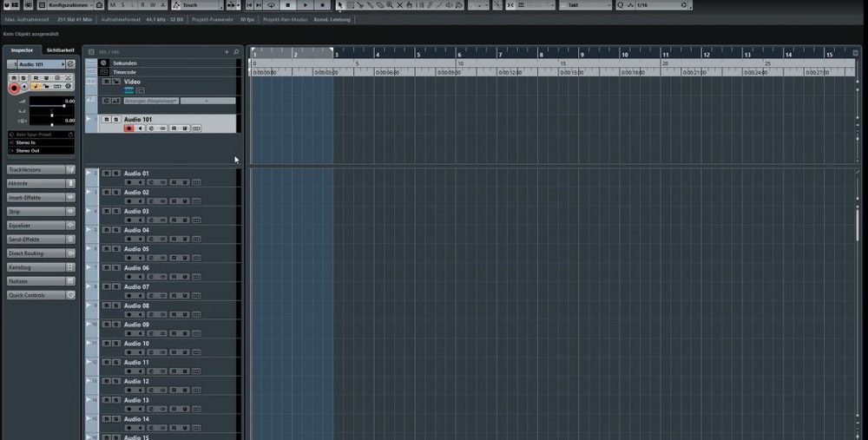Click the Record transport button
This screenshot has height=440, width=868.
(x=322, y=5)
